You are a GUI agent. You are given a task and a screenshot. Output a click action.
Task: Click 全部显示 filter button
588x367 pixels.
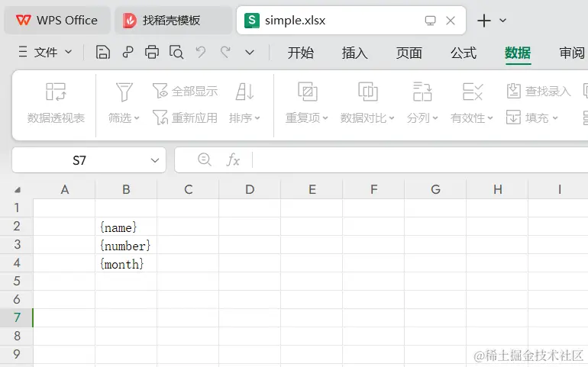pos(185,91)
